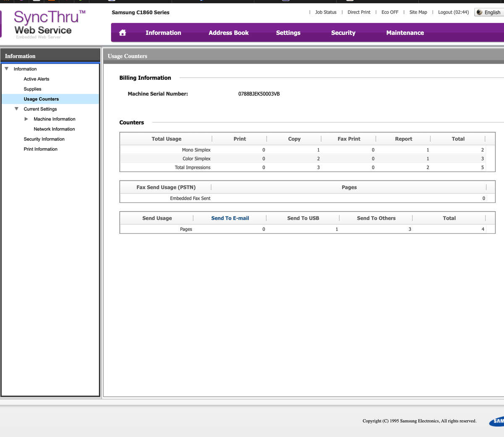Click the Job Status link
This screenshot has width=504, height=437.
(325, 12)
